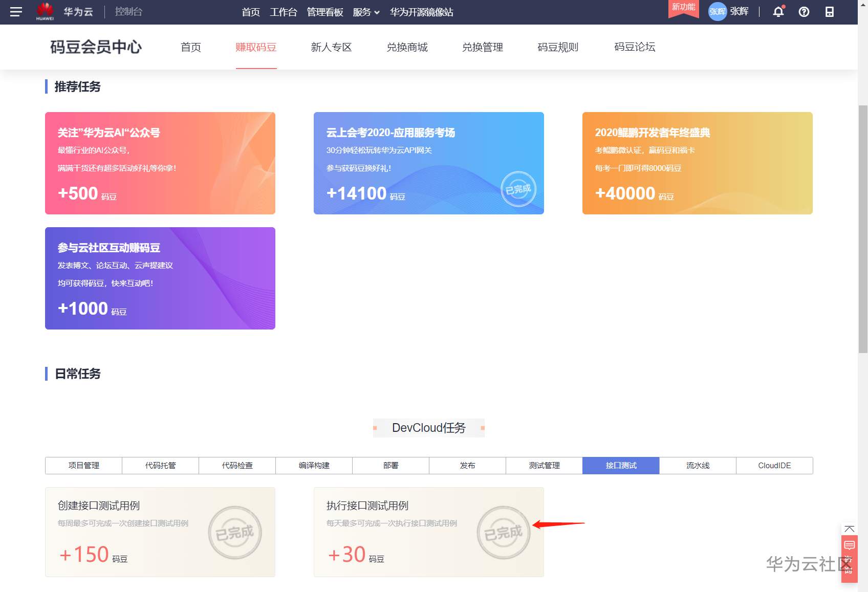Click the Huawei logo
Image resolution: width=868 pixels, height=592 pixels.
(x=45, y=11)
